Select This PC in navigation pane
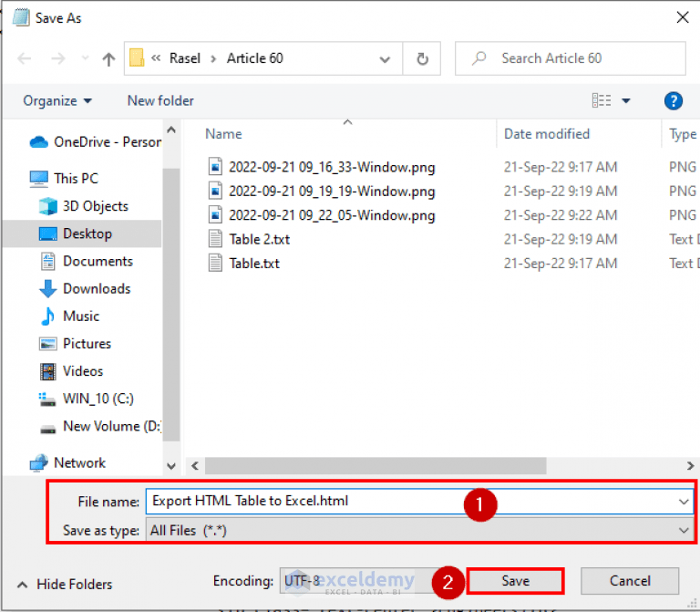Screen dimensions: 700x612 (x=64, y=178)
